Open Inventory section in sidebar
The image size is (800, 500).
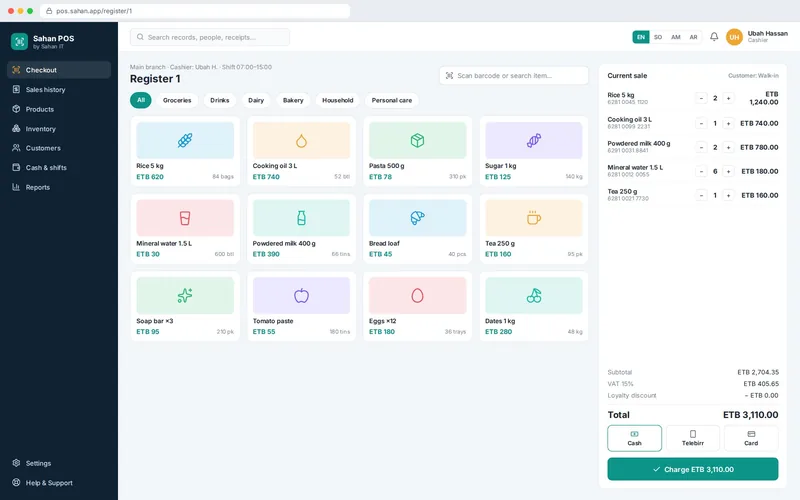59,129
